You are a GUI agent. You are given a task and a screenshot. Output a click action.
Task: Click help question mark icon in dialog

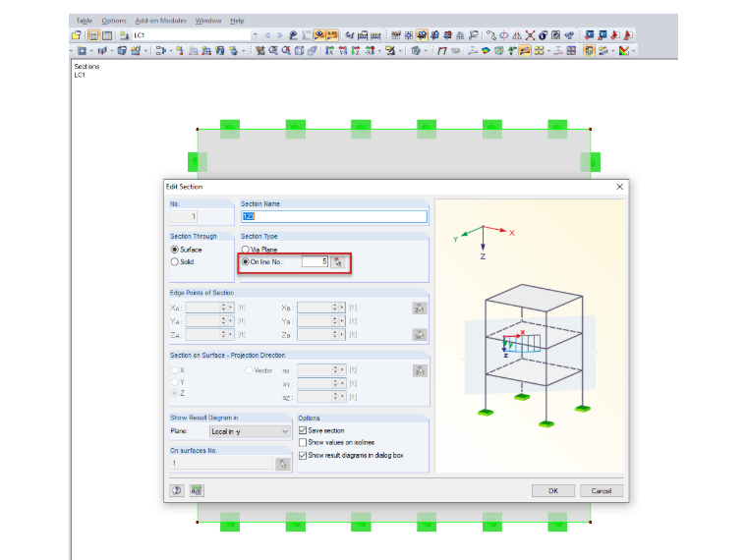pos(177,490)
